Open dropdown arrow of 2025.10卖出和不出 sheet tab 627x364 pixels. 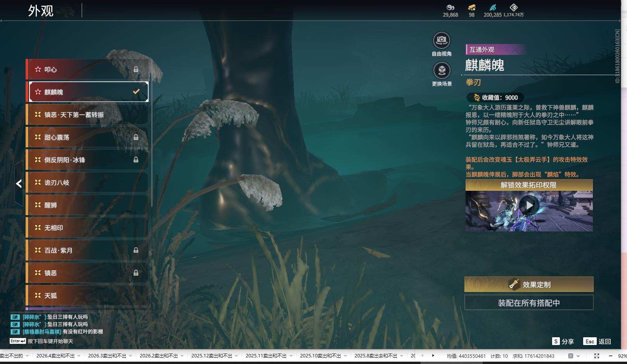345,356
